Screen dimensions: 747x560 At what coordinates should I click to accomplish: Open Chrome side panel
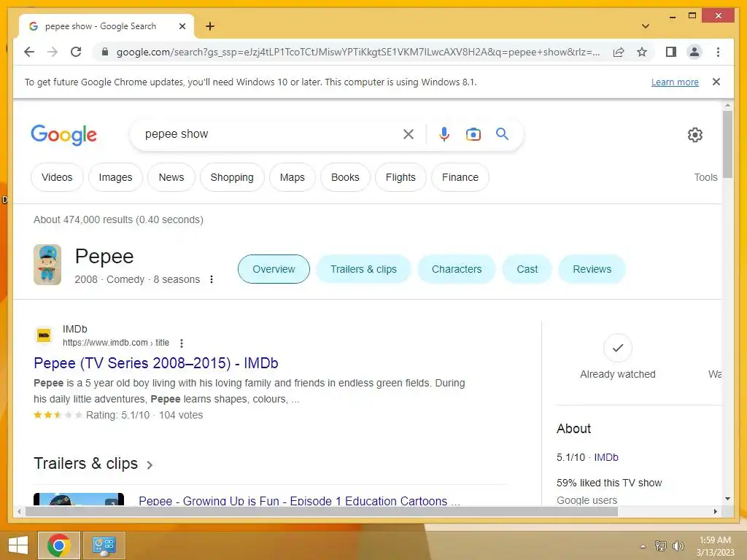[671, 52]
